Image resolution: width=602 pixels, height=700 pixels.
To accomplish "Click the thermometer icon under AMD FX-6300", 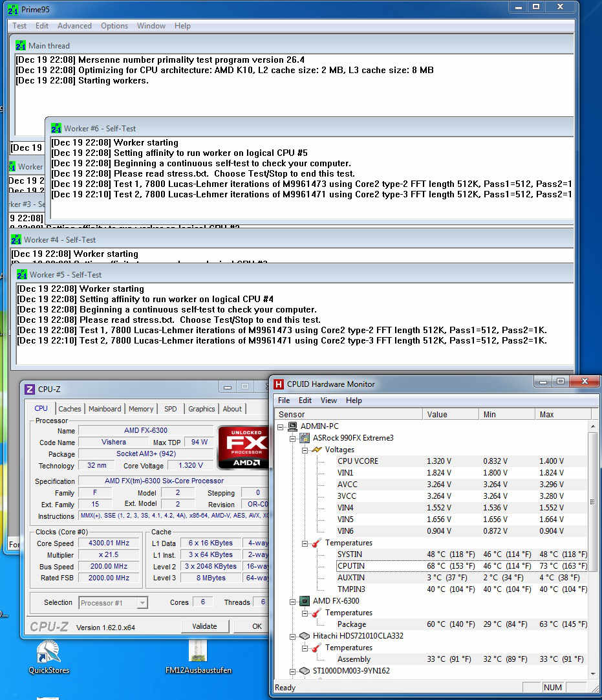I will [x=316, y=613].
